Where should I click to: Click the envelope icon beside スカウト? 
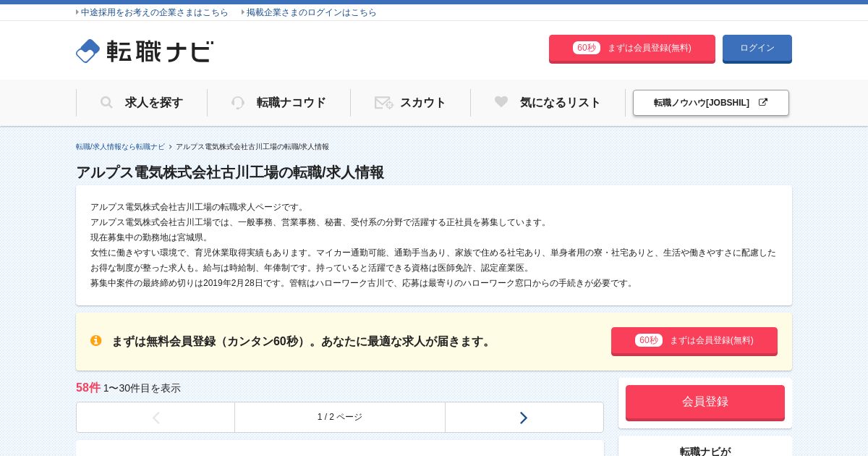(x=383, y=103)
